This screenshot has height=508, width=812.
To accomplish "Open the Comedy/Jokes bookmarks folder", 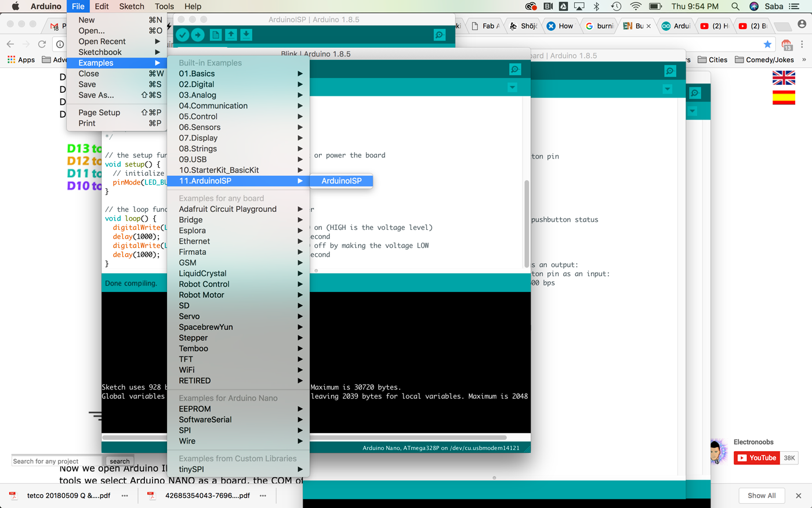I will click(764, 60).
